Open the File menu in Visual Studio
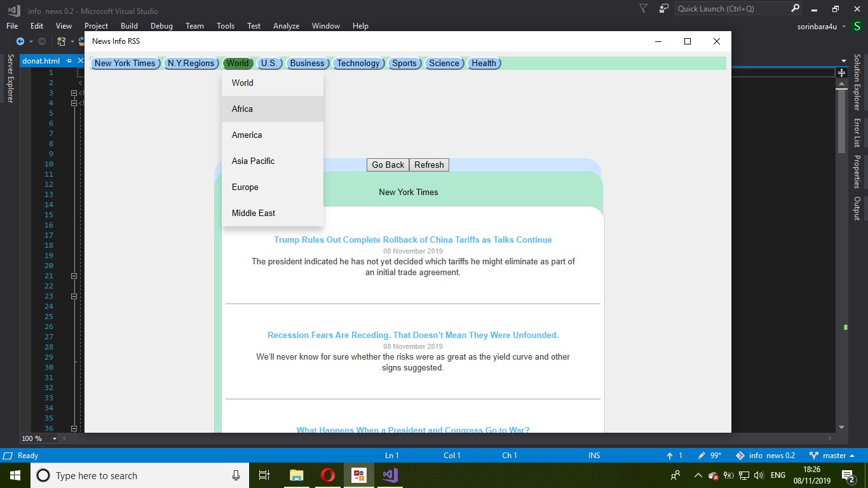This screenshot has height=488, width=868. coord(12,26)
